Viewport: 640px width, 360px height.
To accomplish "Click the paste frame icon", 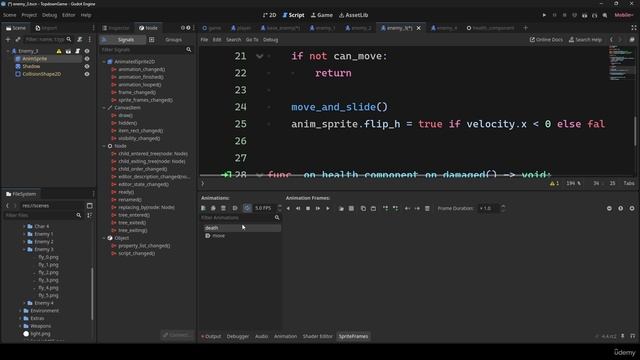I will 373,208.
